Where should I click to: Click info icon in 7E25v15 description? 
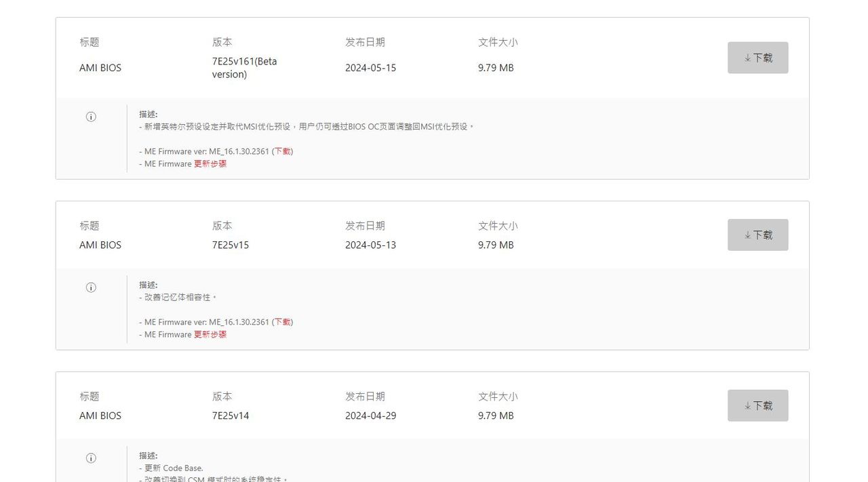pyautogui.click(x=91, y=287)
